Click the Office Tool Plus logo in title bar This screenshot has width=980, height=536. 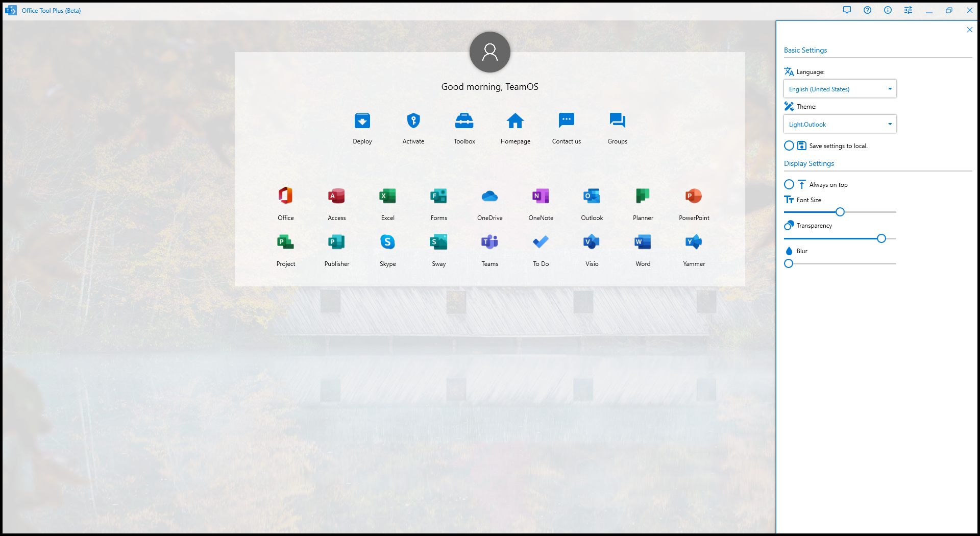coord(11,10)
